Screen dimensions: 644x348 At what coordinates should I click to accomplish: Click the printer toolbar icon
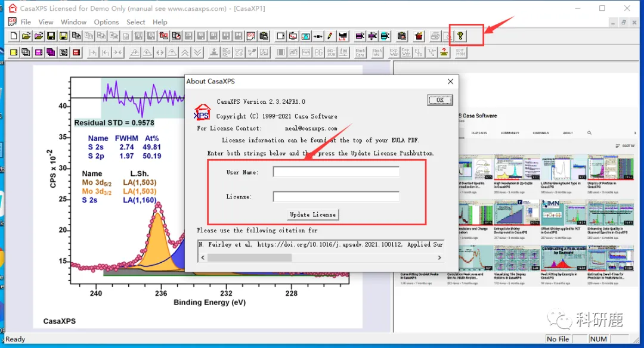[x=435, y=36]
